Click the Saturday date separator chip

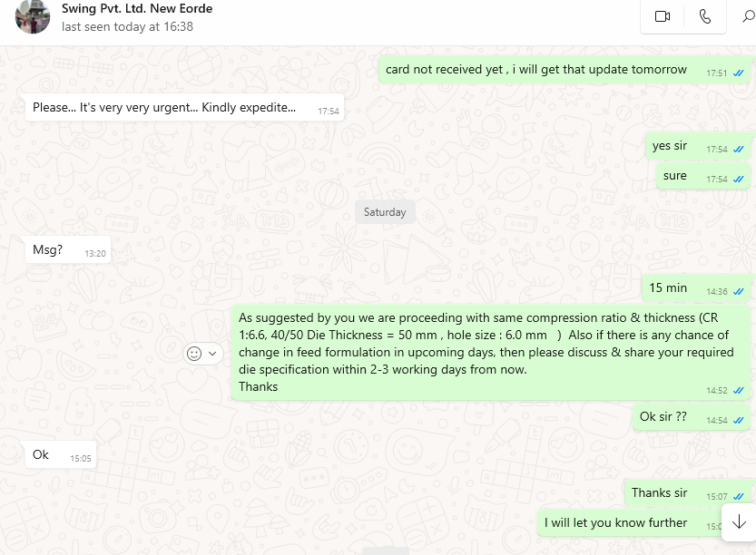[385, 212]
